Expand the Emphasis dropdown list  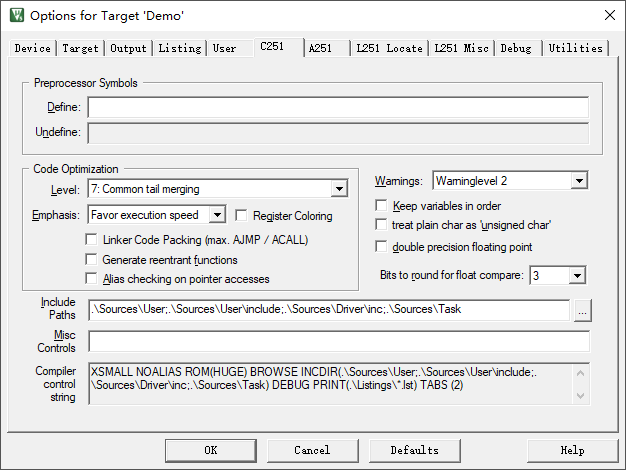[217, 215]
